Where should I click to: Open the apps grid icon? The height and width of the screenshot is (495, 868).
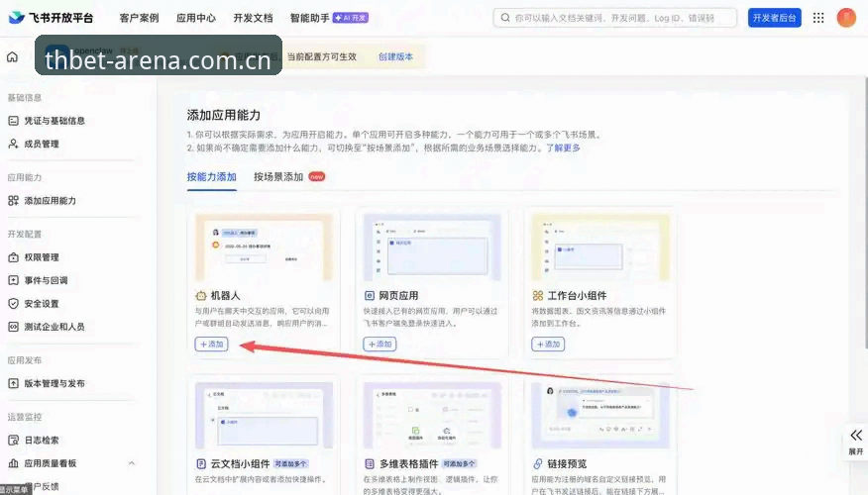coord(818,18)
